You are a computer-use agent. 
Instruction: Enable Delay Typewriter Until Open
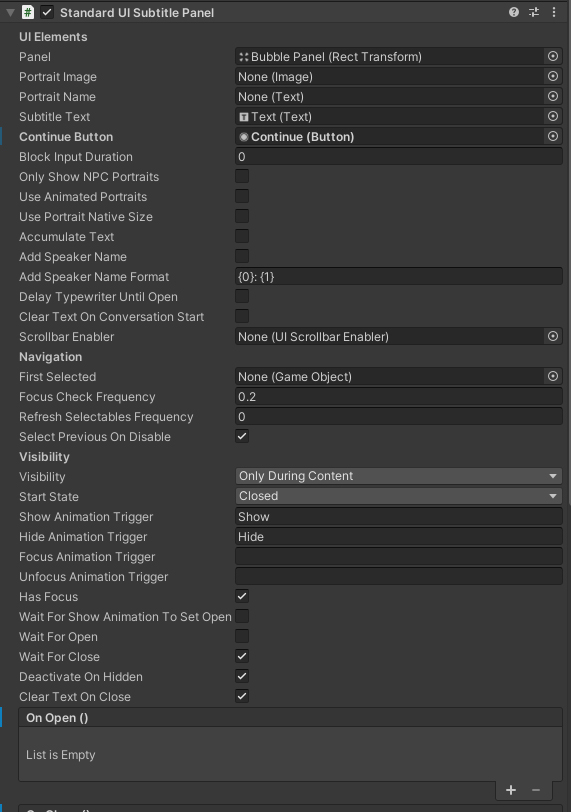(x=242, y=297)
